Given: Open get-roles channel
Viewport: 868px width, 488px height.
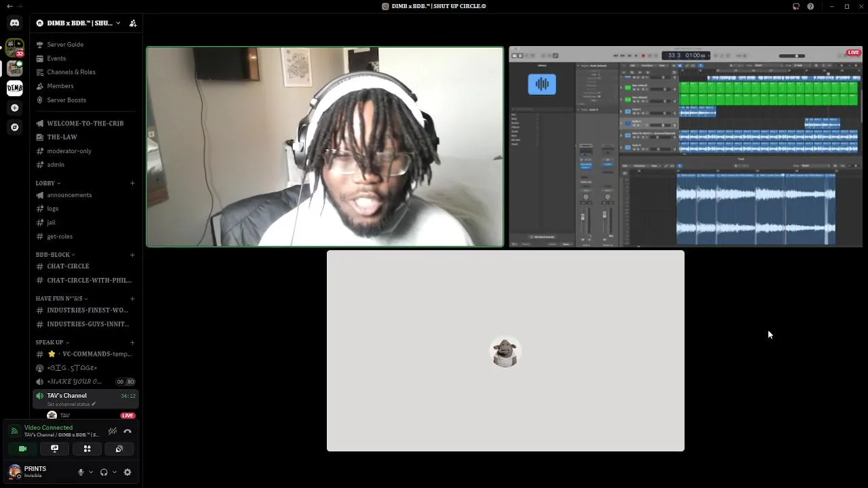Looking at the screenshot, I should pos(85,237).
